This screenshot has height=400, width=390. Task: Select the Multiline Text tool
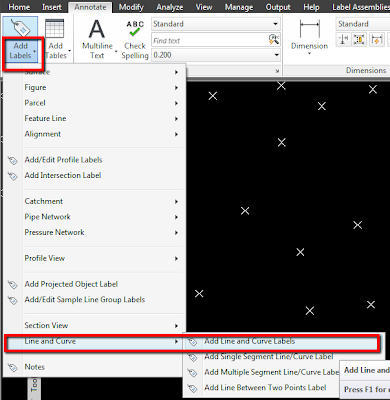[97, 39]
